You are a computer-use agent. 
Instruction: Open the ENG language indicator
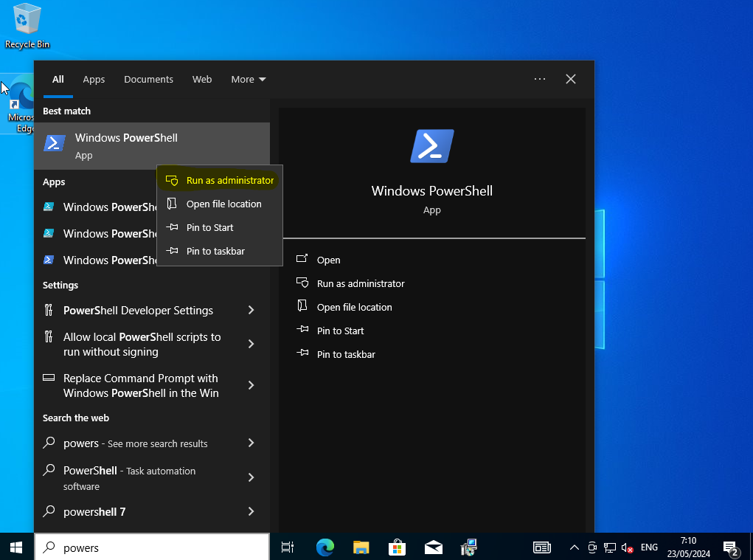click(x=649, y=547)
